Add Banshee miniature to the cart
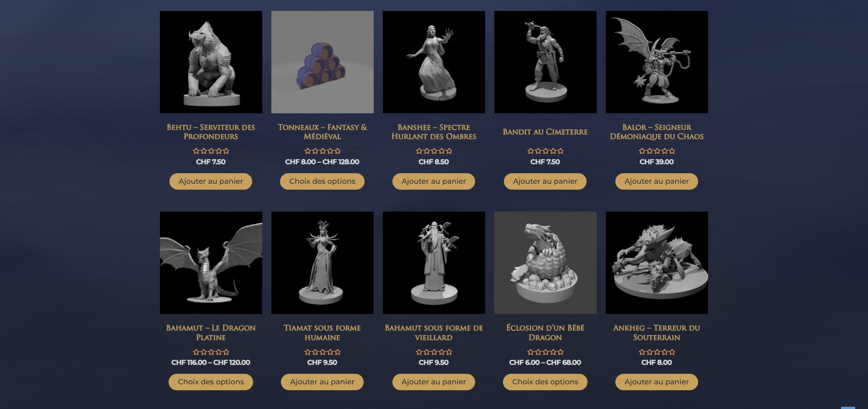Image resolution: width=868 pixels, height=409 pixels. pyautogui.click(x=434, y=181)
